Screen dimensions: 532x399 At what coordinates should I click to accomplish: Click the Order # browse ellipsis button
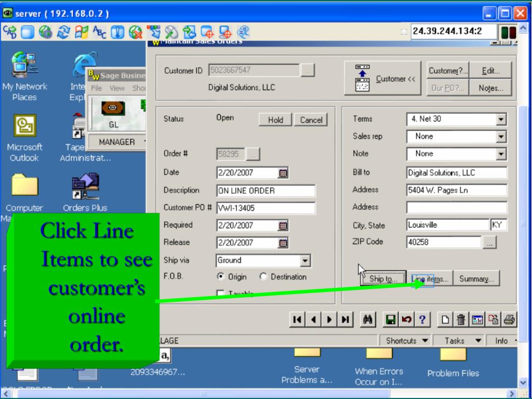pos(253,154)
